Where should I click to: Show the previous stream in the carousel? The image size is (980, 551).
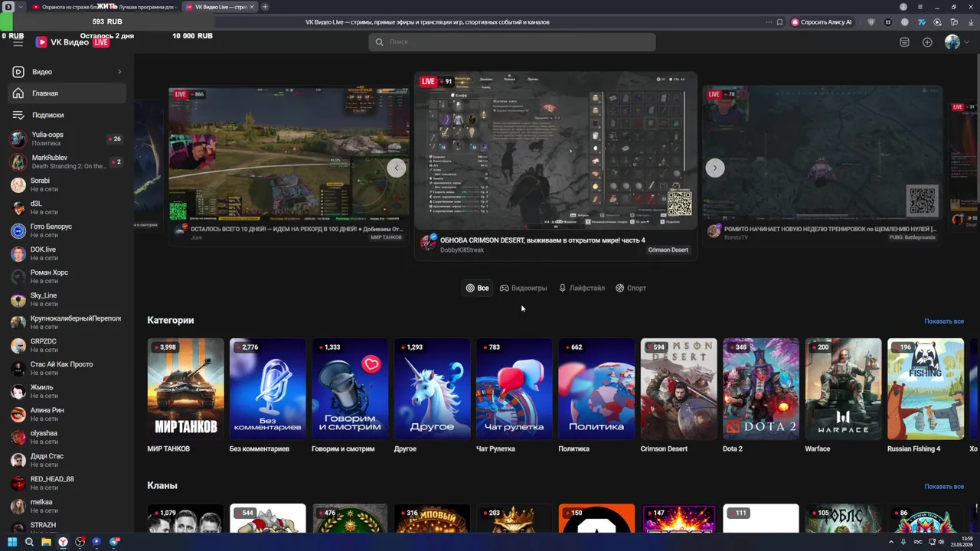point(396,168)
